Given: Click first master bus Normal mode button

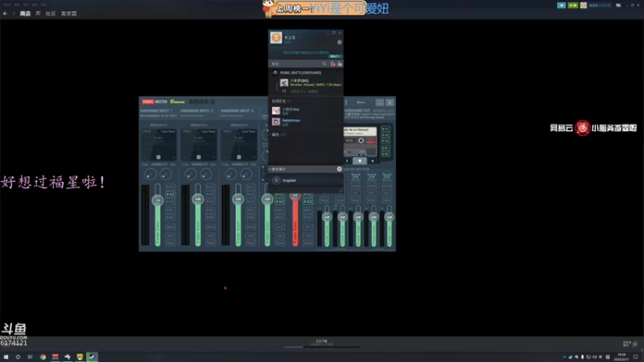Looking at the screenshot, I should pos(356,176).
